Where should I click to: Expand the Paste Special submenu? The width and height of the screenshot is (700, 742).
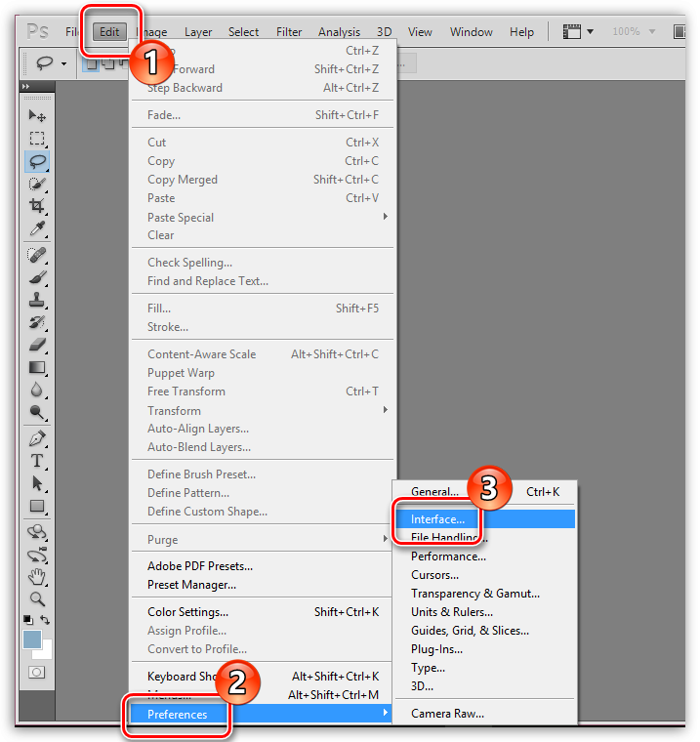click(386, 217)
